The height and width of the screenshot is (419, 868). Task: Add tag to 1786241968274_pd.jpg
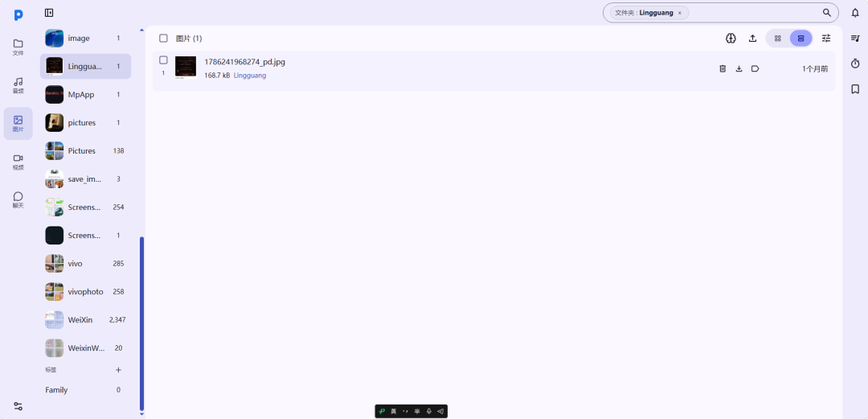tap(755, 68)
